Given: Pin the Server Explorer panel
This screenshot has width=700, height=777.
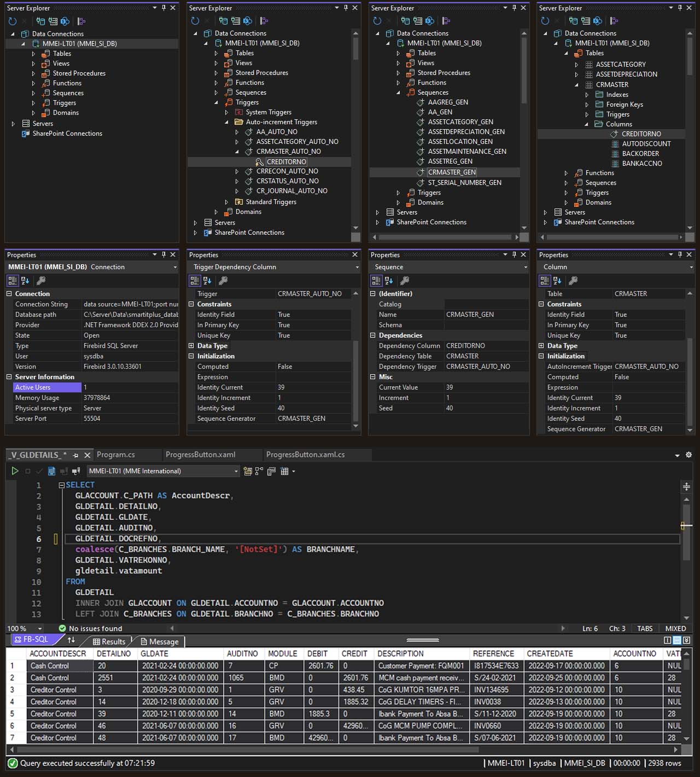Looking at the screenshot, I should [x=163, y=8].
